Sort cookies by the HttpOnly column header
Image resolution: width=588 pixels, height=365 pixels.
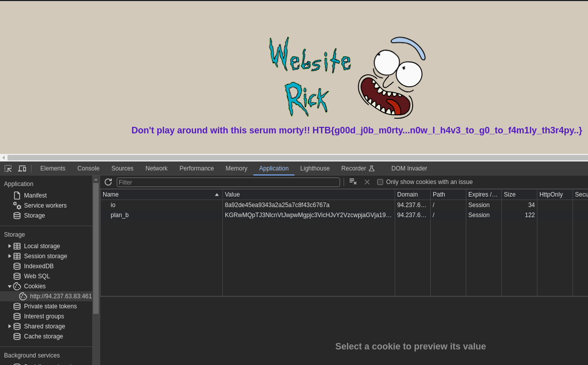click(555, 195)
